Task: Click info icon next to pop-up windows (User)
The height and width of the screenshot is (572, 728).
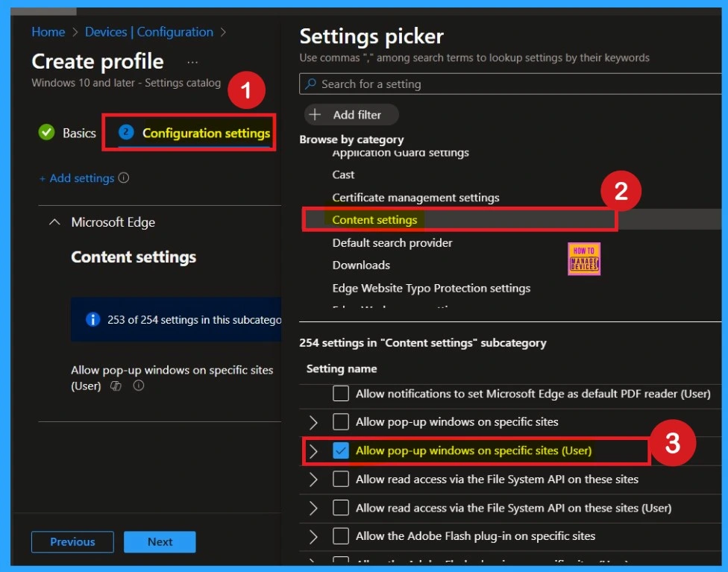Action: (138, 386)
